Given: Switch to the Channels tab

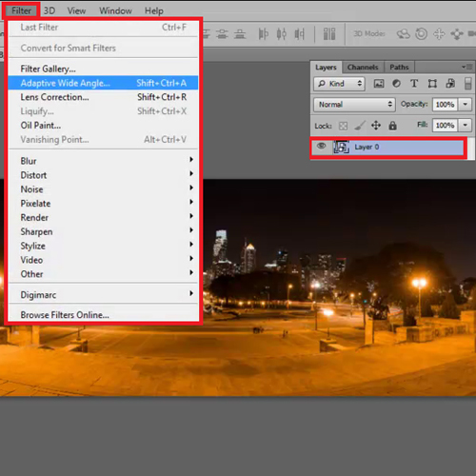Looking at the screenshot, I should tap(363, 68).
